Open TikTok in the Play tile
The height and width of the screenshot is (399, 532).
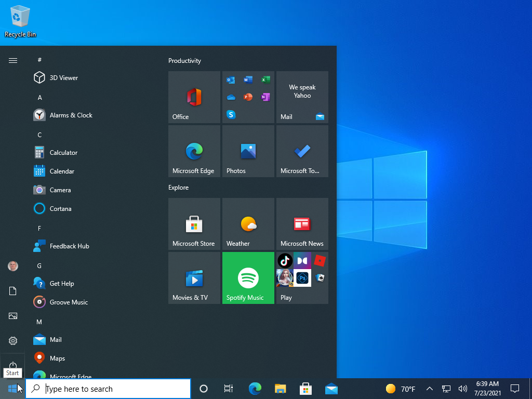point(285,261)
